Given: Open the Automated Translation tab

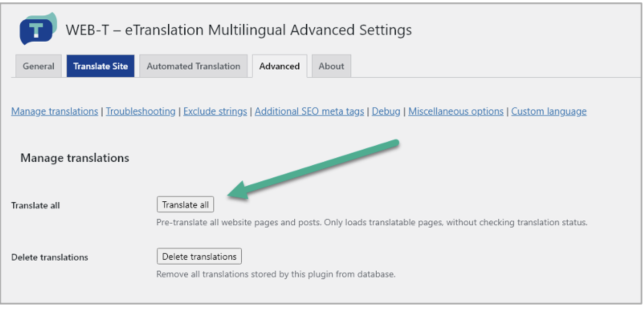Looking at the screenshot, I should 193,66.
